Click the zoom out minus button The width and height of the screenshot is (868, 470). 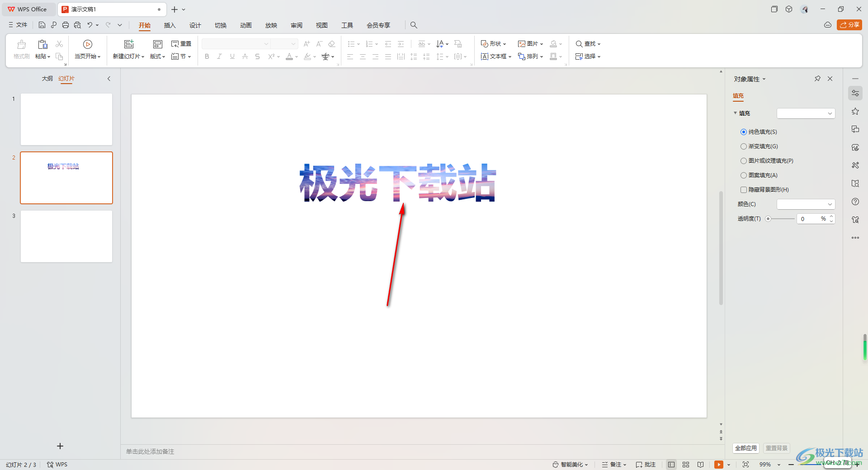tap(791, 465)
